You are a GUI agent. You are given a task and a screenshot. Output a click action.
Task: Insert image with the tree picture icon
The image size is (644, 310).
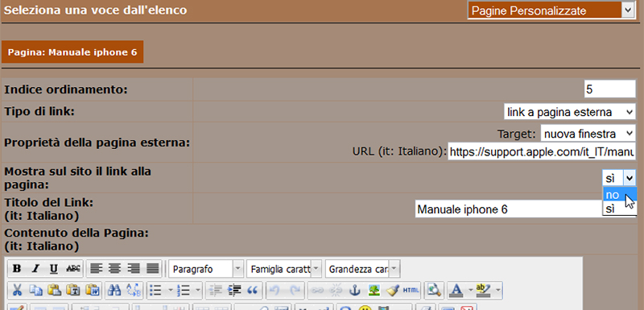pyautogui.click(x=374, y=291)
